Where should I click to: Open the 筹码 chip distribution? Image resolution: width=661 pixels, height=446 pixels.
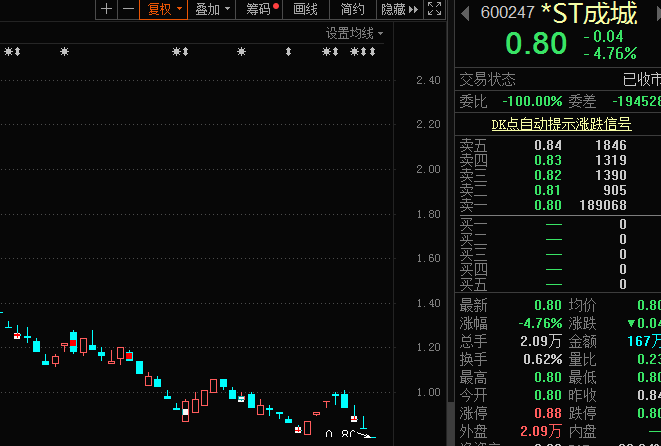point(259,9)
